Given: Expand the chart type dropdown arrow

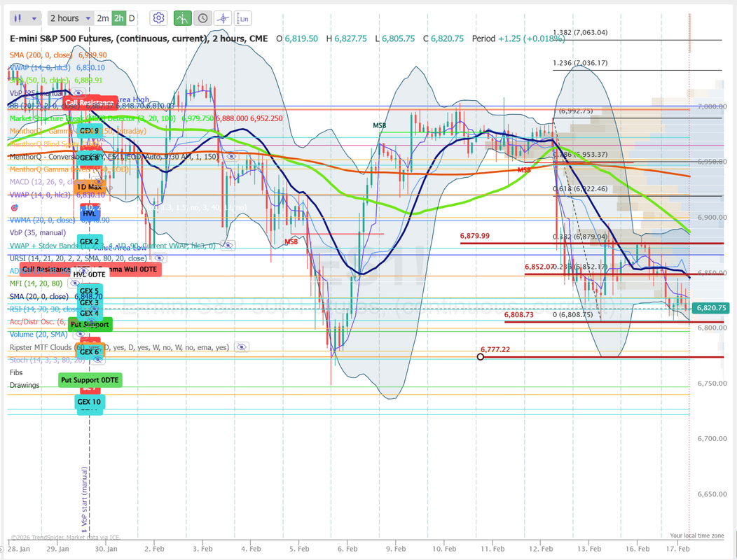Looking at the screenshot, I should pyautogui.click(x=35, y=18).
